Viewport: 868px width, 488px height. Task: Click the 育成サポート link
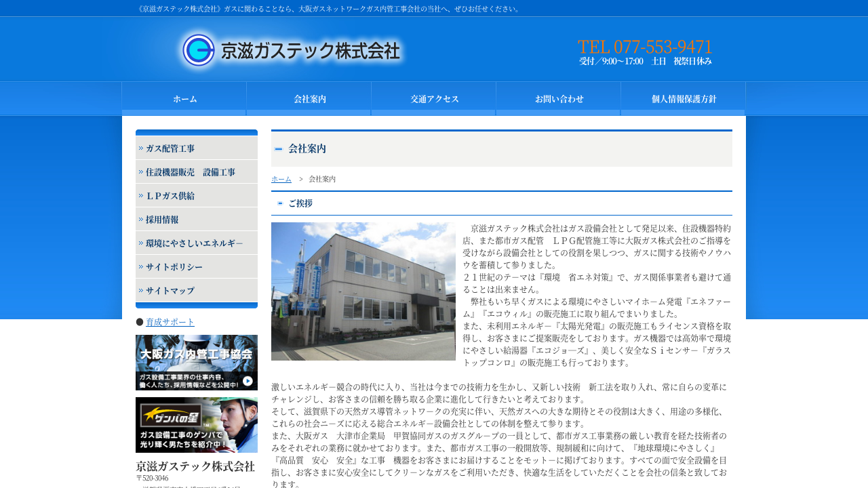click(x=170, y=322)
